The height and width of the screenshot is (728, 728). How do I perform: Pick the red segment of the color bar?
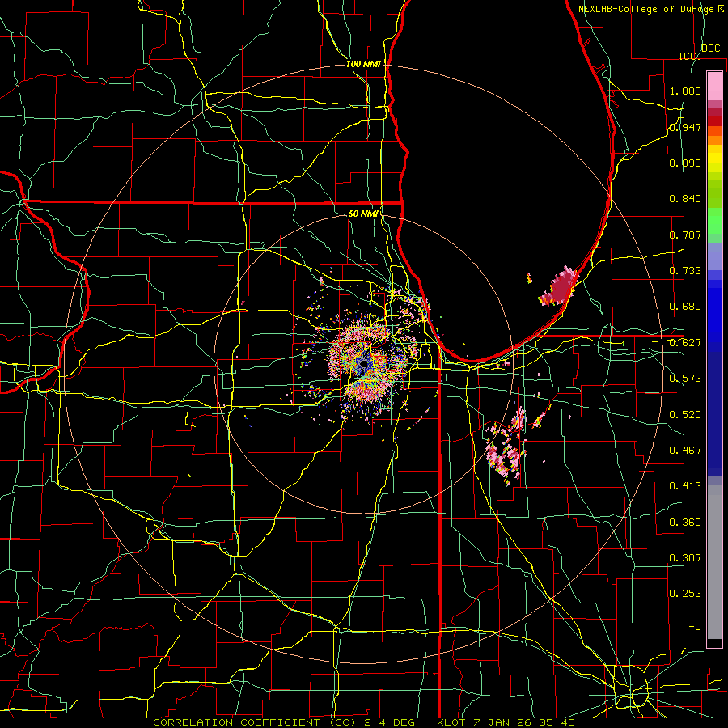tap(714, 121)
